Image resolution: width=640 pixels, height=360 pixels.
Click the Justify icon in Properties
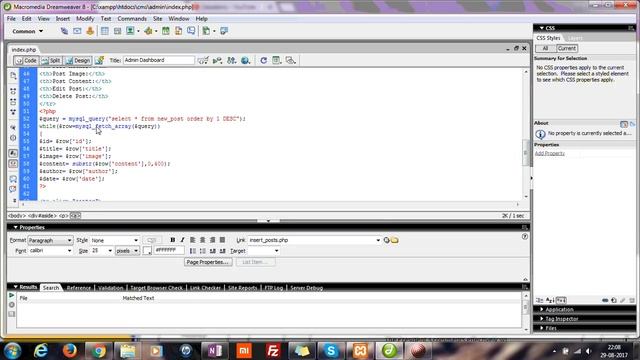pos(222,240)
